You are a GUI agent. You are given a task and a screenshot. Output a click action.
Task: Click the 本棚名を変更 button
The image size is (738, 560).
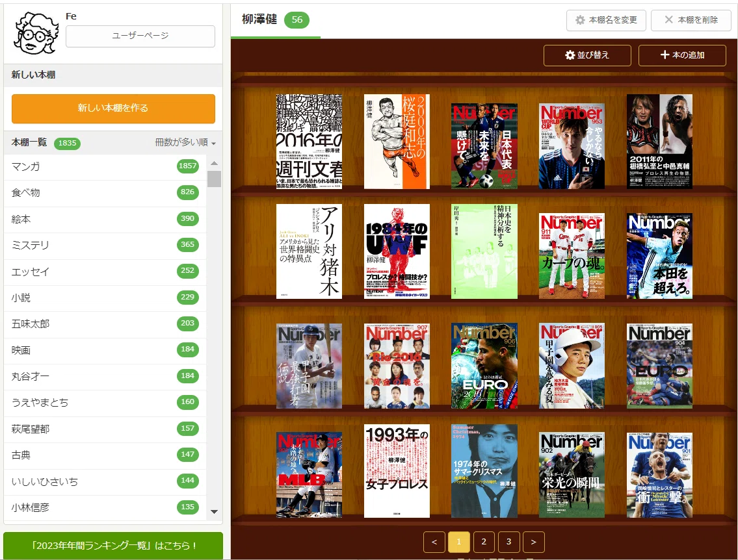pos(606,20)
